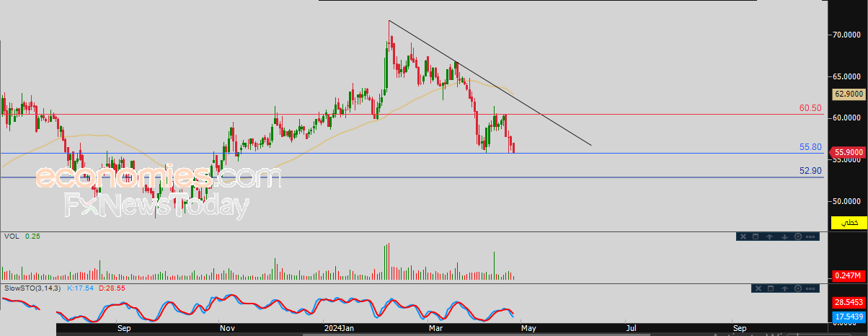The height and width of the screenshot is (336, 868).
Task: Click the blue 17.5439 stochastic tag
Action: pos(849,317)
